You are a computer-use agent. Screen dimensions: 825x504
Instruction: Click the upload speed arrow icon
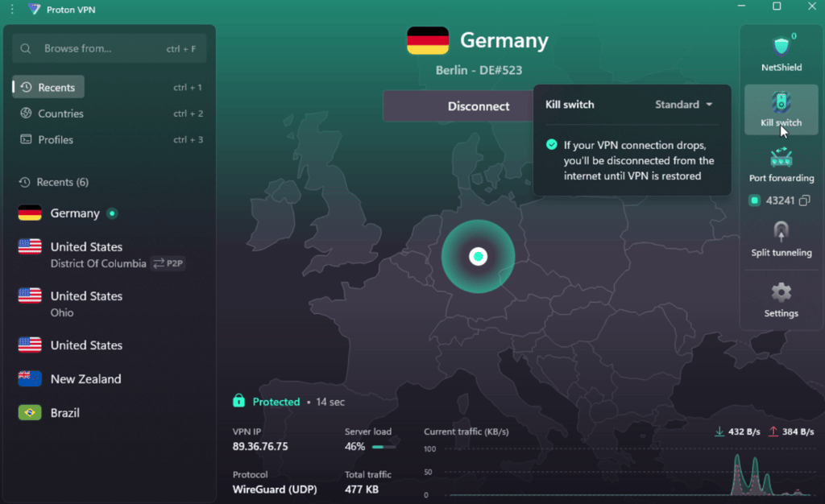coord(773,432)
